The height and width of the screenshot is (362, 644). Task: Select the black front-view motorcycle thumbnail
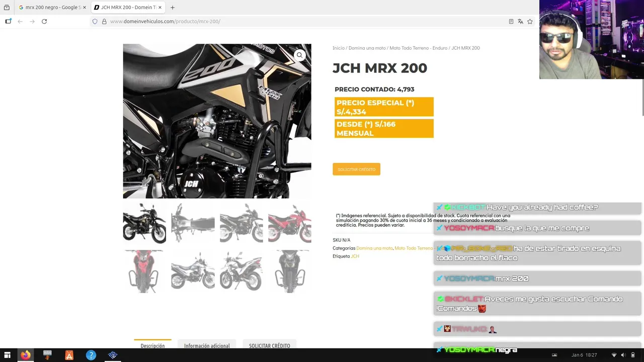pos(290,271)
